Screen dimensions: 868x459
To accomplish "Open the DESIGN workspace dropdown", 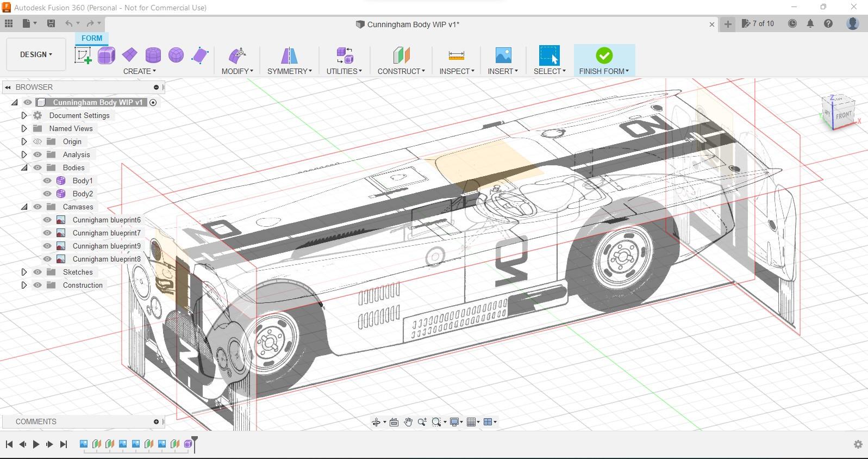I will tap(36, 54).
